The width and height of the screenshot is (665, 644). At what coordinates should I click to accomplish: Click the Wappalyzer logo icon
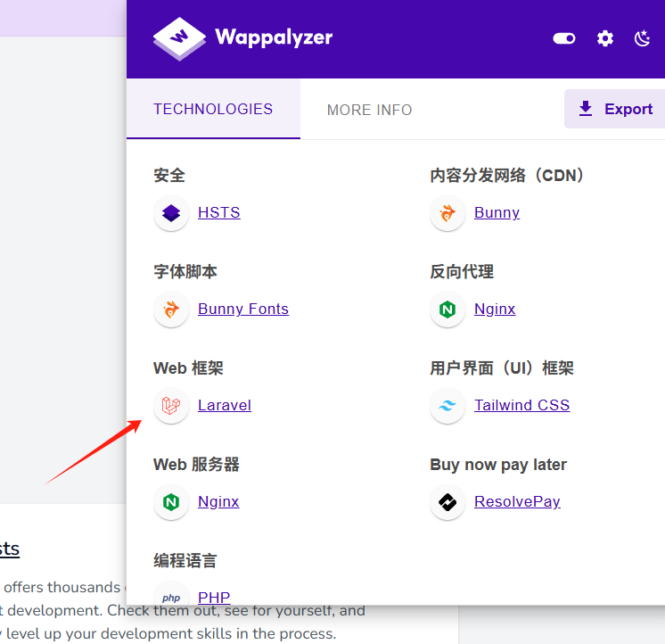click(x=179, y=38)
